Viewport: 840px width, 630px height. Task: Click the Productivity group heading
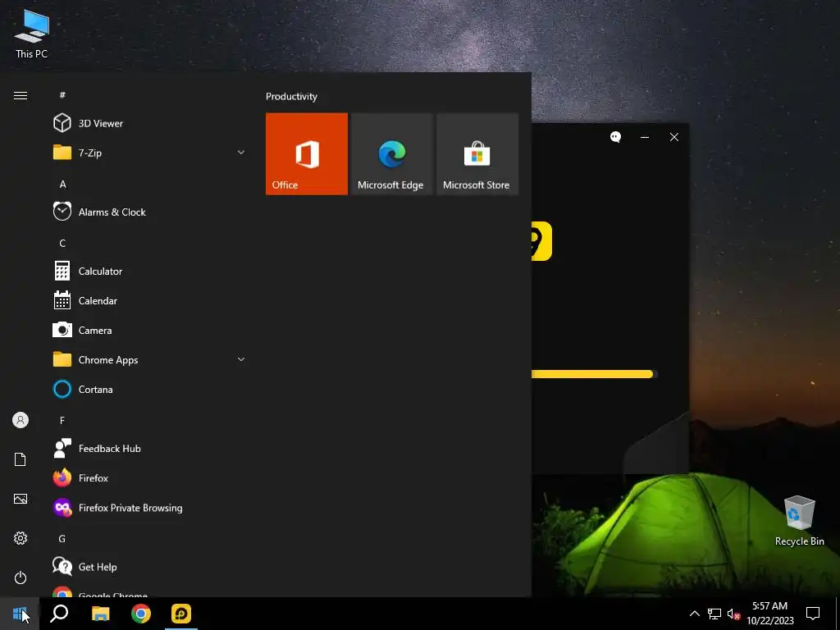(x=291, y=97)
